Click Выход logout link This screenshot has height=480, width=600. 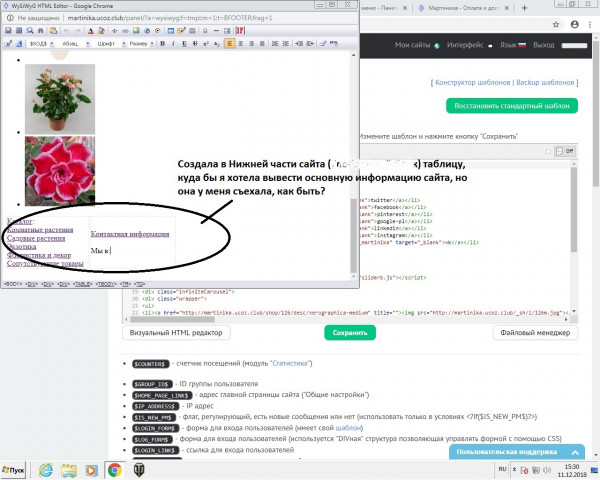coord(543,45)
